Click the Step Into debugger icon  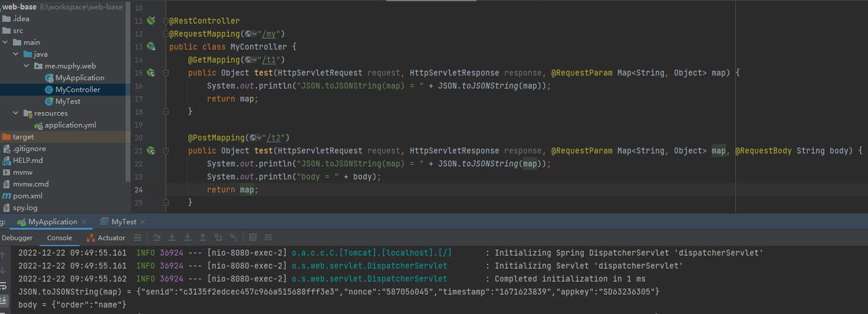point(172,238)
